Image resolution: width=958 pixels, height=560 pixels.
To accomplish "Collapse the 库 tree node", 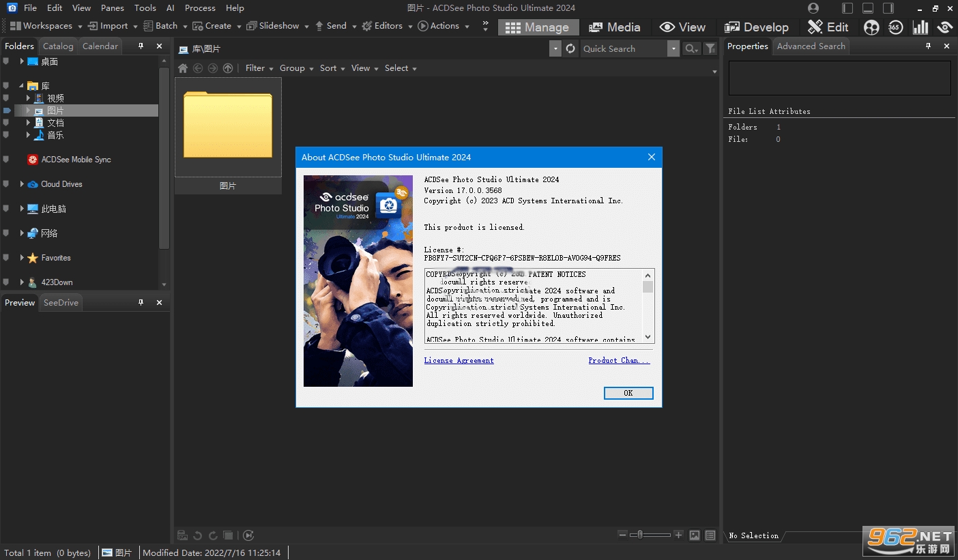I will 22,86.
